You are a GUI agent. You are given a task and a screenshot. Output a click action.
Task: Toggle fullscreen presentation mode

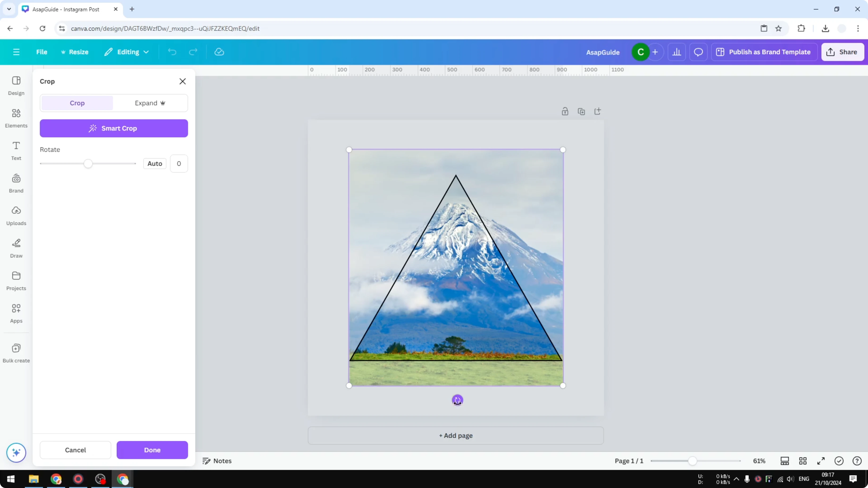(821, 461)
